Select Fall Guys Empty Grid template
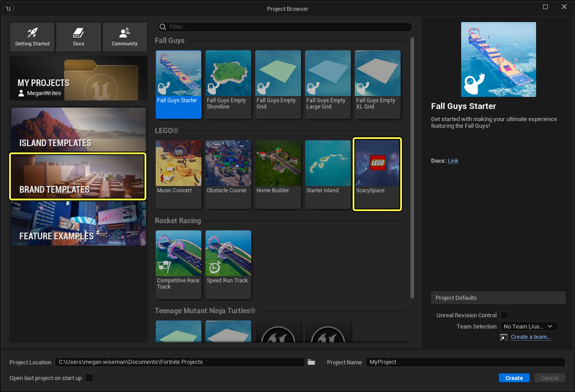This screenshot has height=392, width=575. tap(278, 85)
